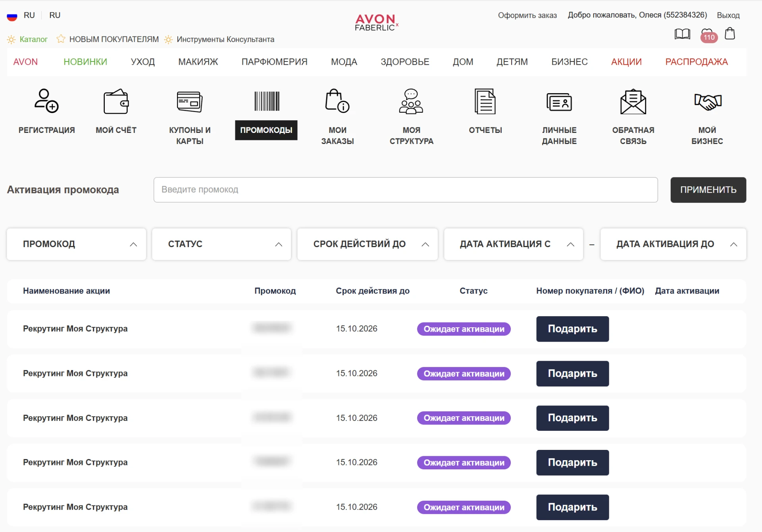Open the shopping bag info icon for My Orders
The height and width of the screenshot is (532, 762).
click(x=337, y=101)
